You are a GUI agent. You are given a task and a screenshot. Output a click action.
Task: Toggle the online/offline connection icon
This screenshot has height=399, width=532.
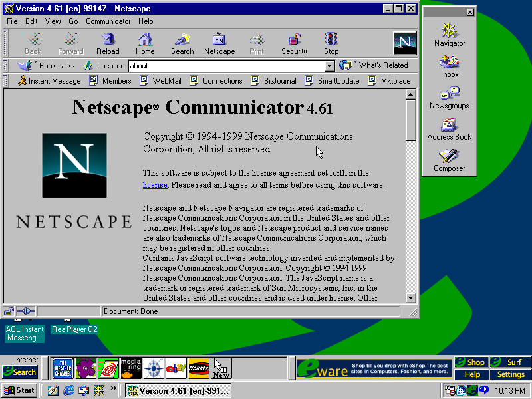(x=26, y=311)
